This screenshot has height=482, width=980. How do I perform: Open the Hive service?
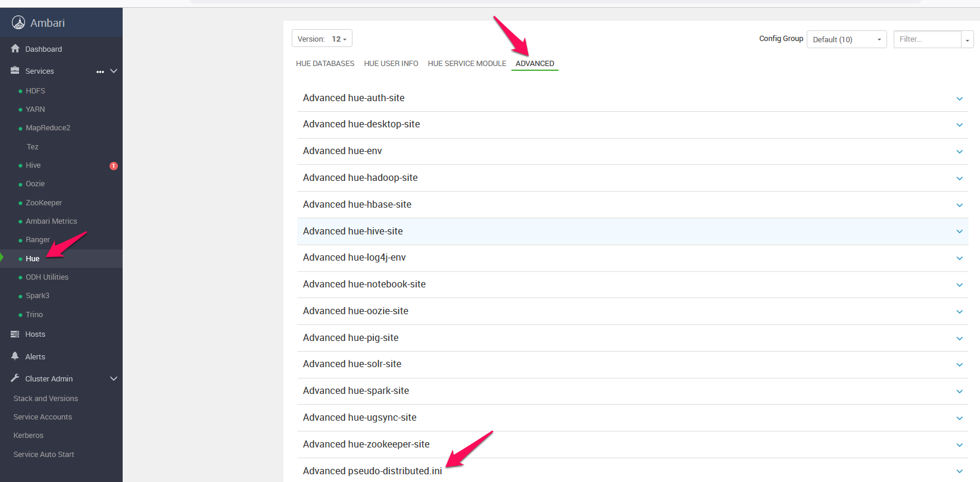(x=33, y=165)
